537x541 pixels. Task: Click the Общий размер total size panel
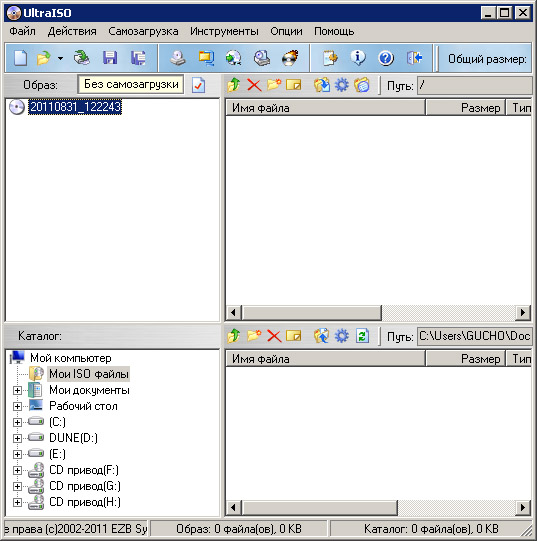click(x=486, y=58)
